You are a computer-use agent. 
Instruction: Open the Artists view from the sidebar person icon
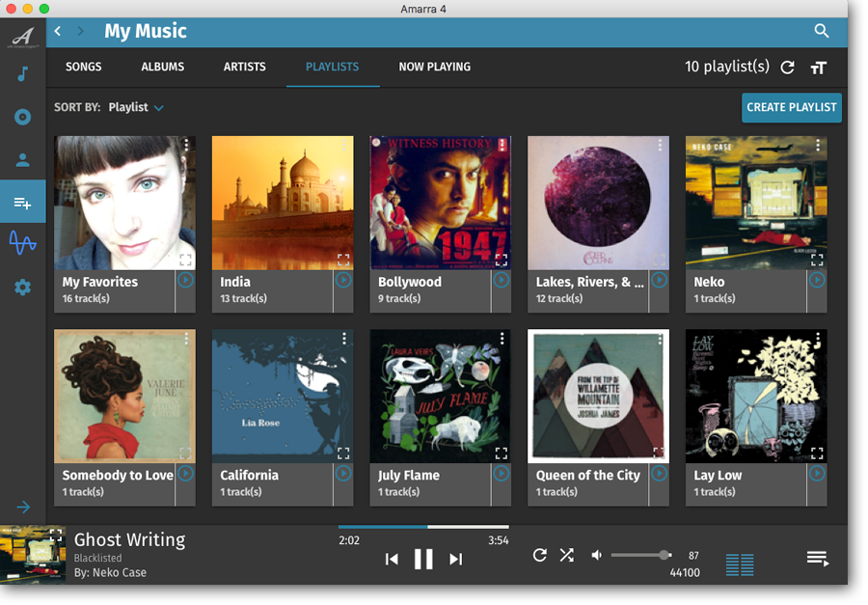(23, 160)
